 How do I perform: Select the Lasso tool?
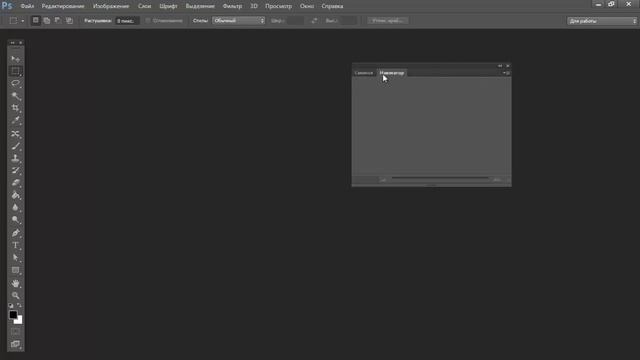pos(16,83)
